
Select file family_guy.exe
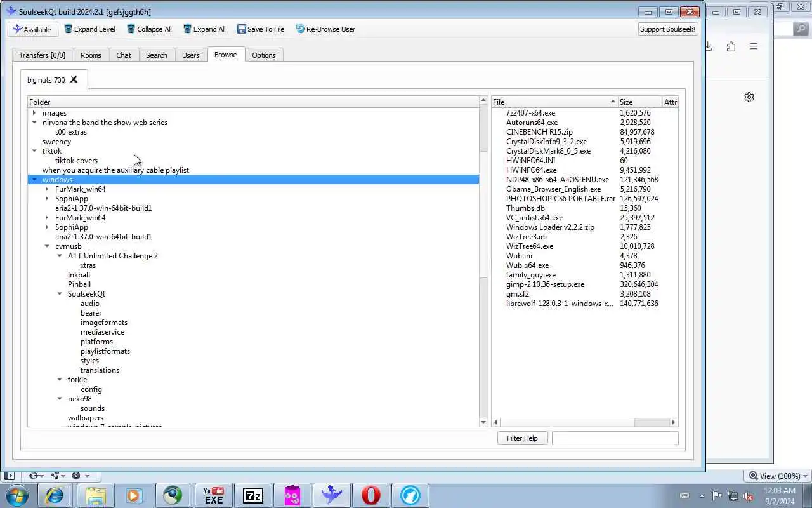point(530,275)
